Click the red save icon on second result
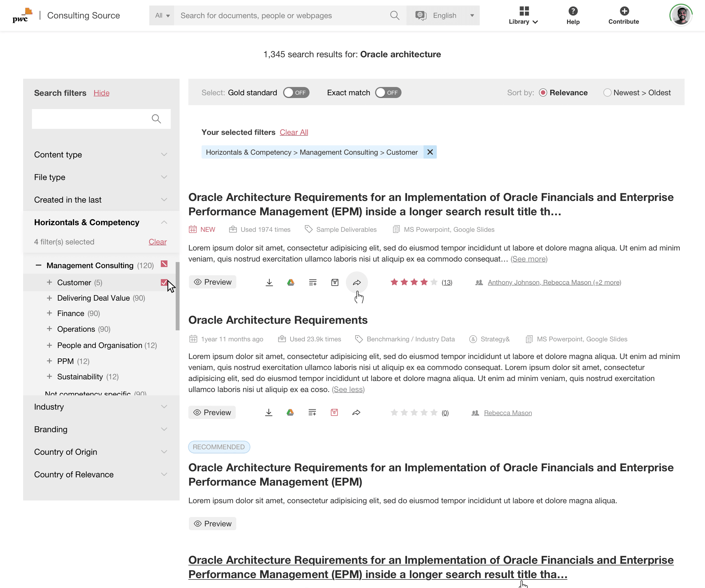This screenshot has width=705, height=588. 334,412
